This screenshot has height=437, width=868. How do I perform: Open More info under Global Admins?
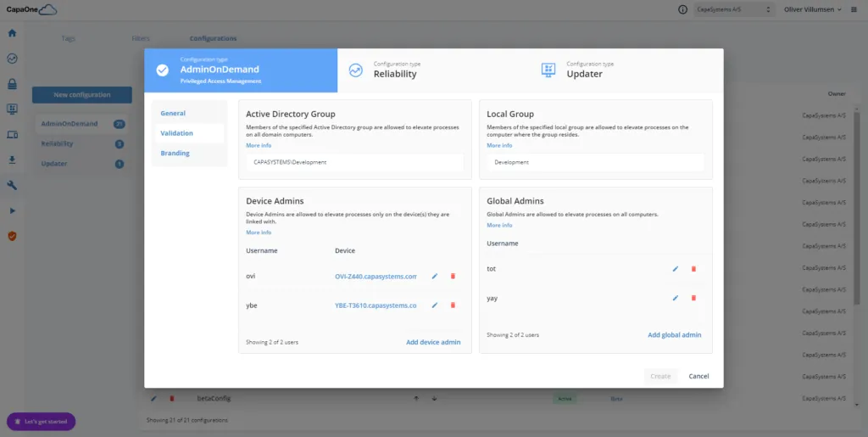click(499, 226)
